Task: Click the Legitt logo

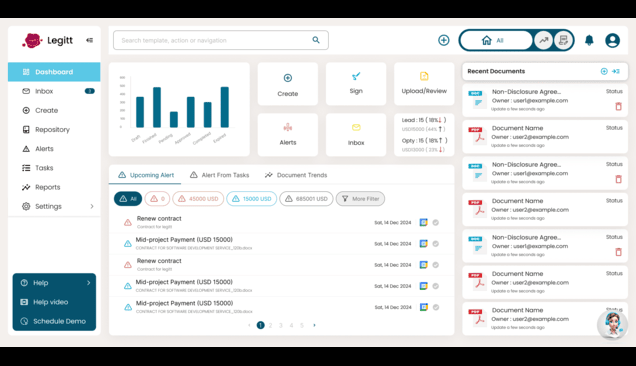Action: tap(47, 40)
